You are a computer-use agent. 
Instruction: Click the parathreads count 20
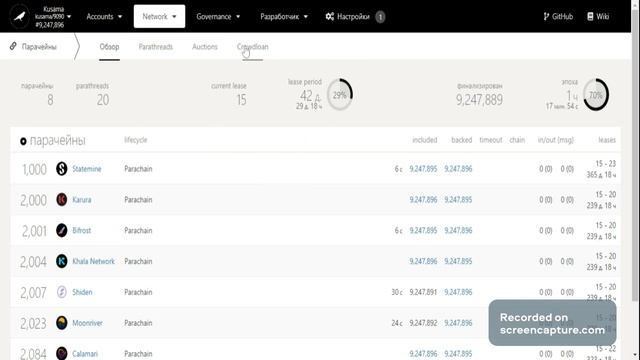pyautogui.click(x=103, y=100)
